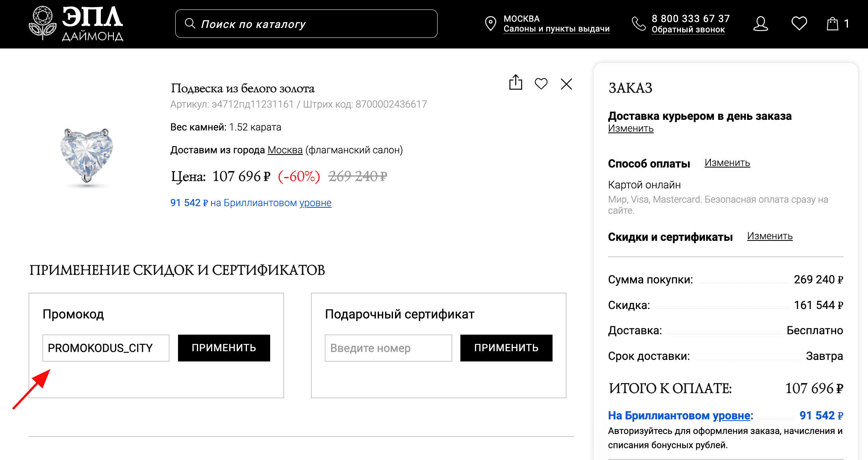Select the location pin icon for Москва
868x460 pixels.
490,24
